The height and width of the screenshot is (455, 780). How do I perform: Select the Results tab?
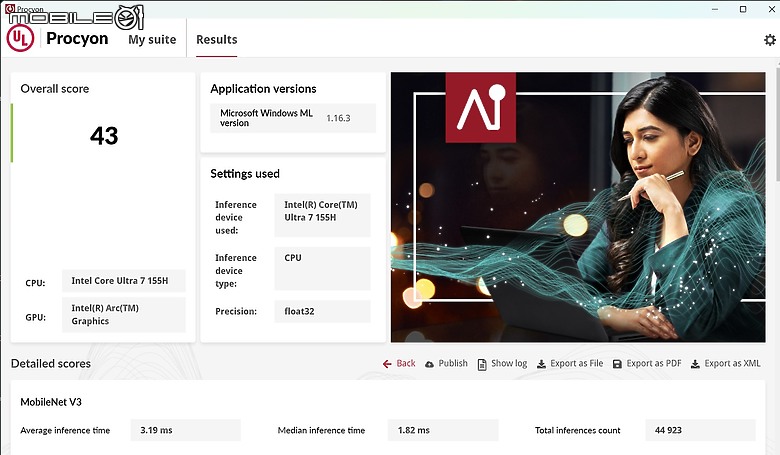216,39
